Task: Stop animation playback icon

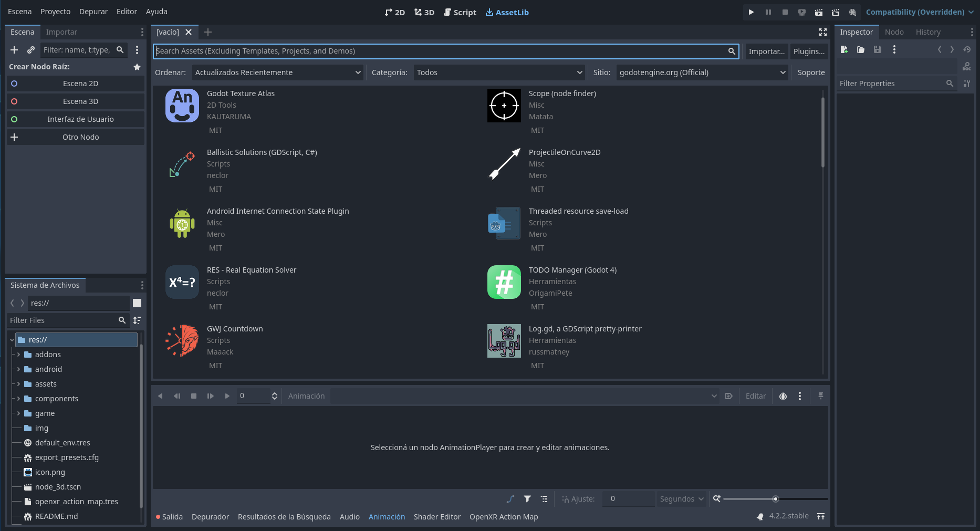Action: (x=194, y=396)
